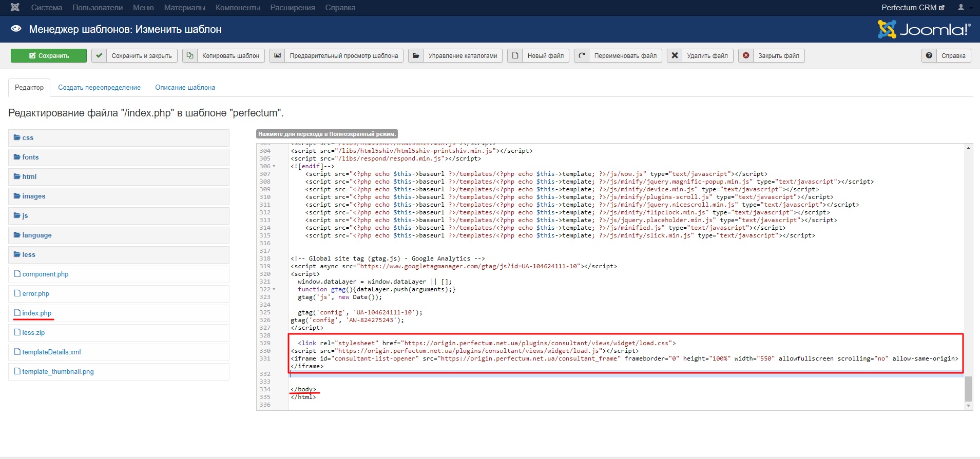The image size is (980, 459).
Task: Click Управление каталогами button
Action: (455, 55)
